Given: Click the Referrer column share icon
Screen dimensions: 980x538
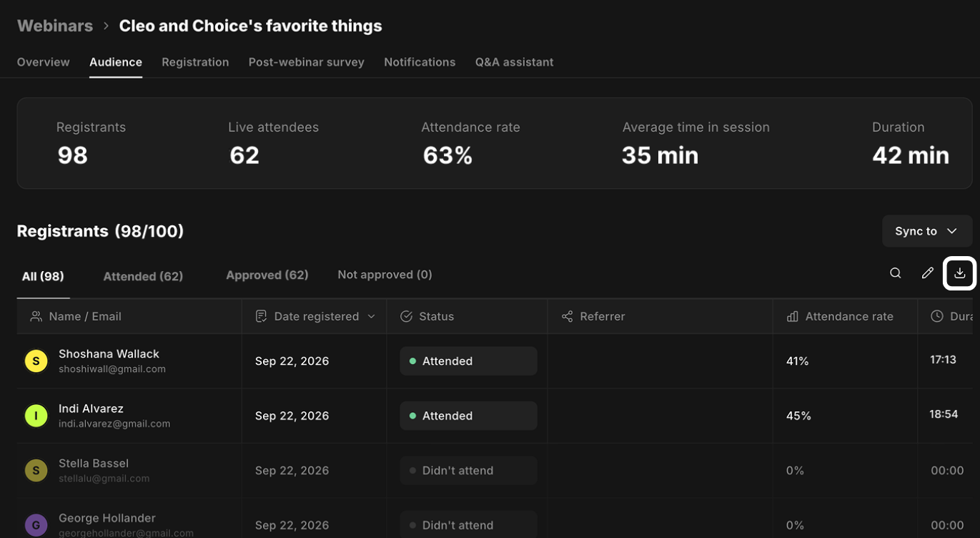Looking at the screenshot, I should tap(567, 316).
